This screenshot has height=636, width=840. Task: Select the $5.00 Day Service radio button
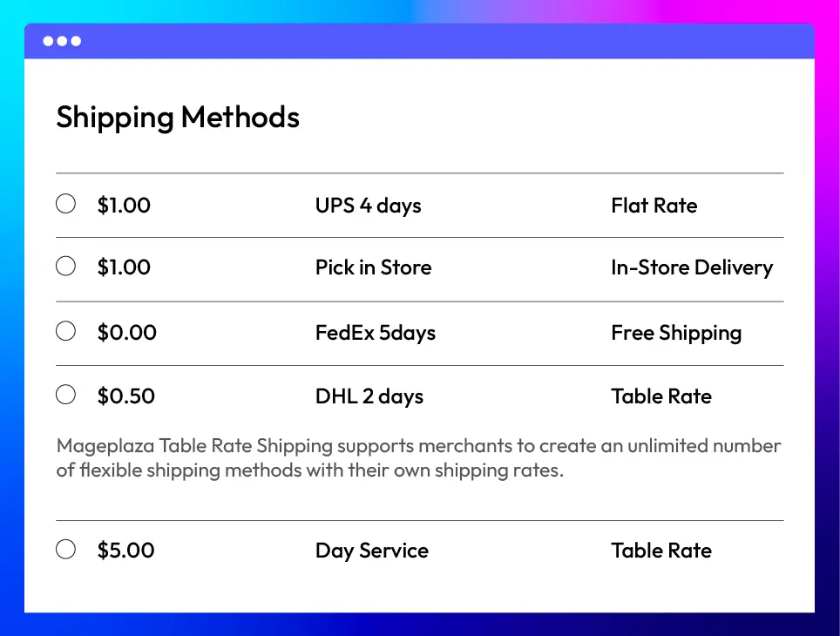66,549
